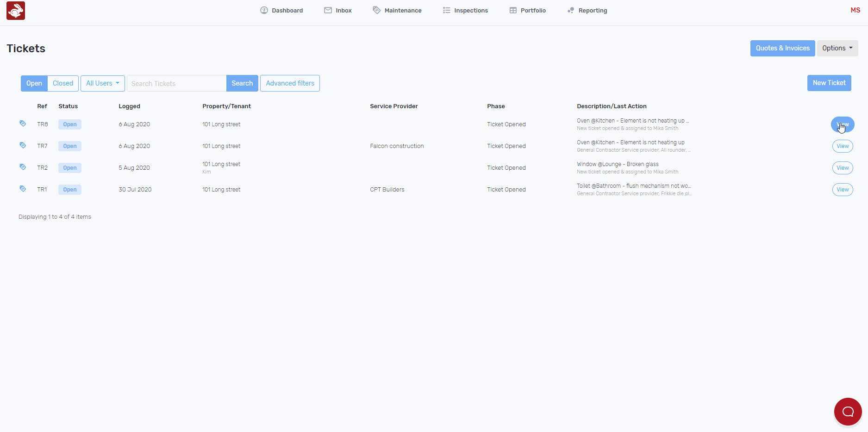This screenshot has width=868, height=432.
Task: Click the Inspections list icon
Action: [446, 10]
